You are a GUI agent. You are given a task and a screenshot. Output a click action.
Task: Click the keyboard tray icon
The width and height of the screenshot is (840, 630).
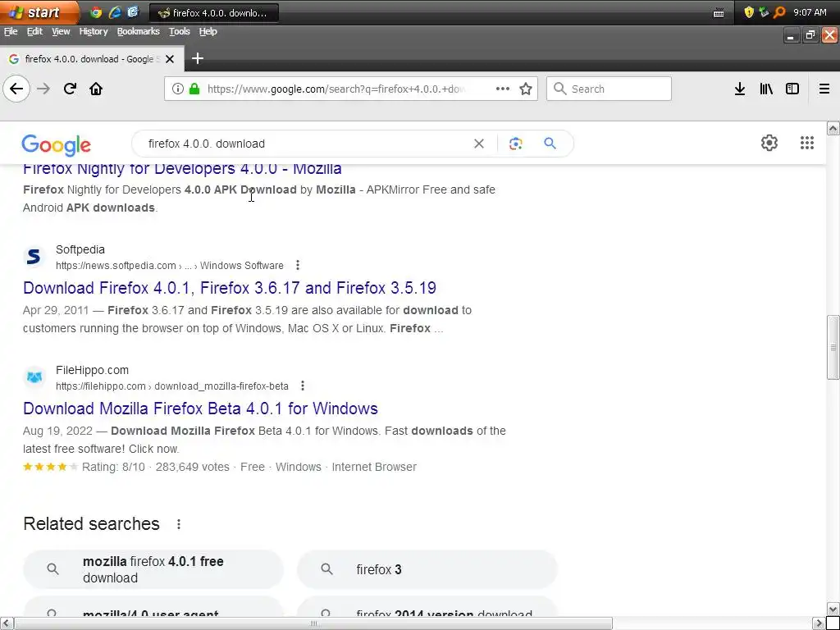[x=719, y=13]
